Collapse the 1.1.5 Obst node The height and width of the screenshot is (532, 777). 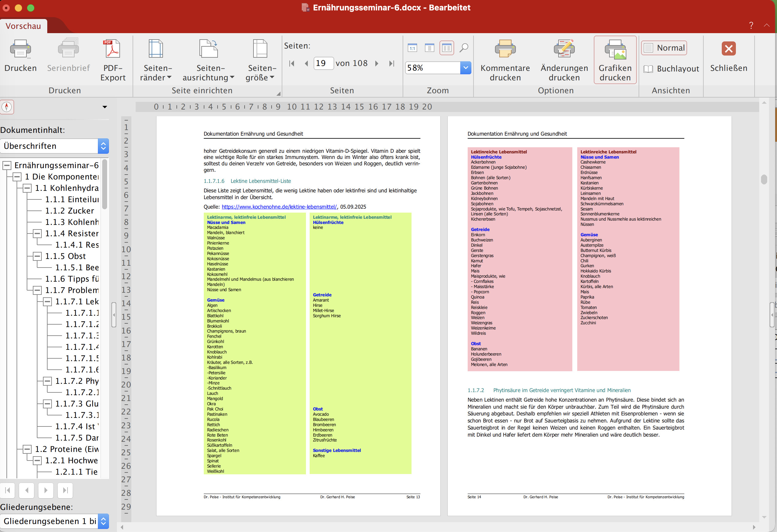click(x=37, y=256)
